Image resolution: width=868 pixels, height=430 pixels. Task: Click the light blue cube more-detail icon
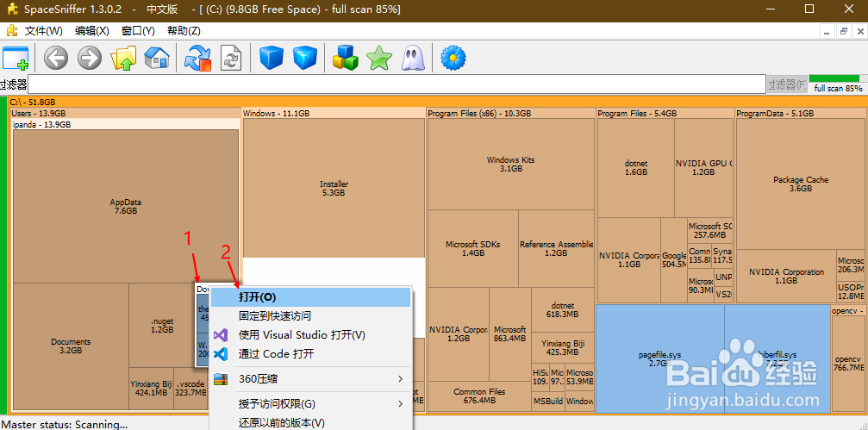pos(305,58)
